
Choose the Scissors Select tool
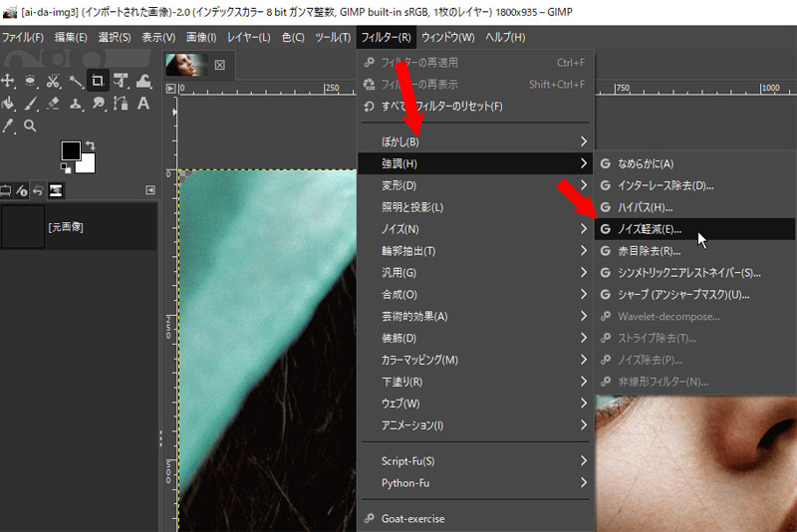[54, 81]
